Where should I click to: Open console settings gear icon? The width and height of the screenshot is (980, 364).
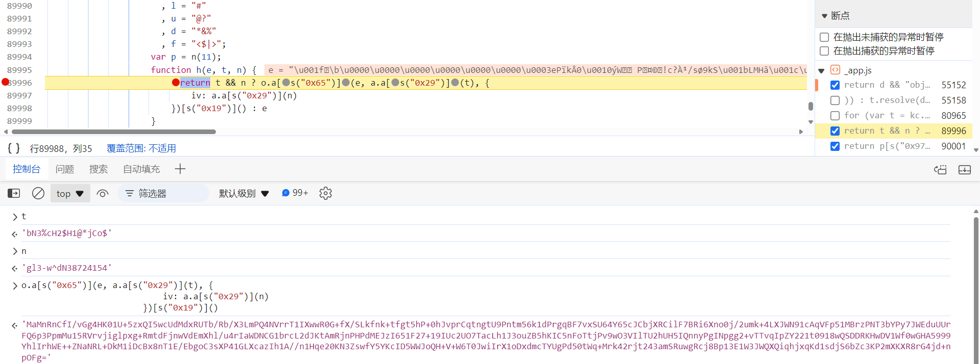pyautogui.click(x=326, y=193)
